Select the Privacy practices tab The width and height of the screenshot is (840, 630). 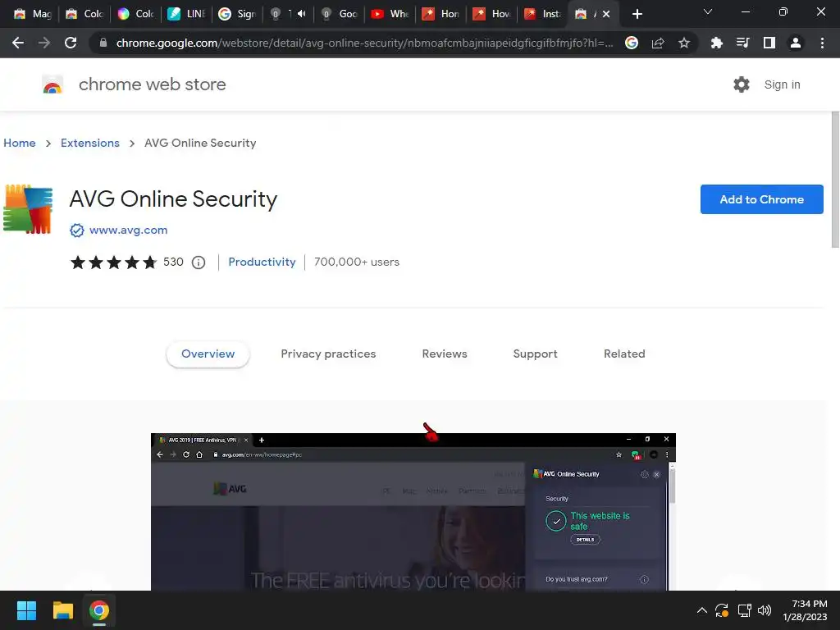pyautogui.click(x=328, y=354)
